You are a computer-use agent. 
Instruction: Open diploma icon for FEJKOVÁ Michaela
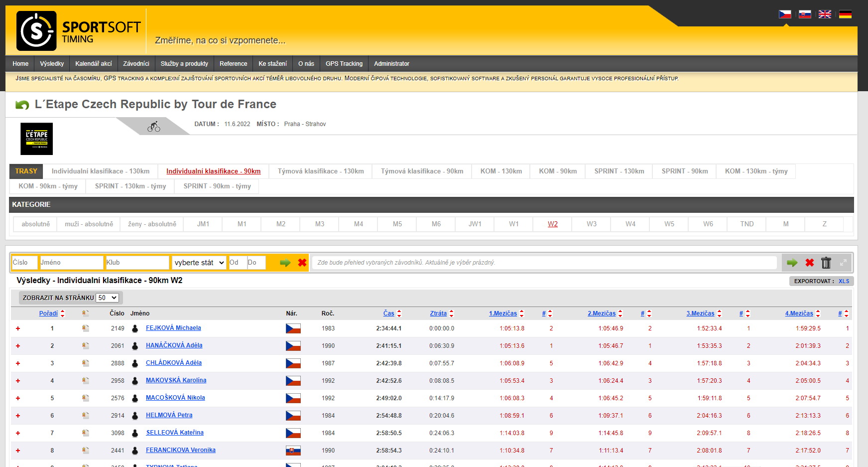[x=86, y=328]
